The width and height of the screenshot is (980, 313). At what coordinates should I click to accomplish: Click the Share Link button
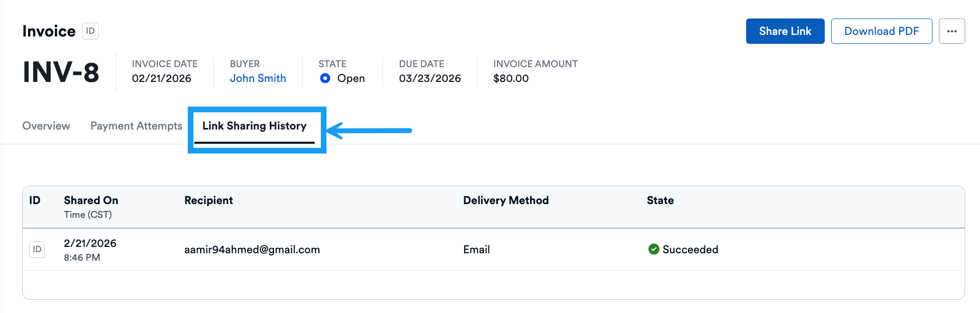coord(785,31)
